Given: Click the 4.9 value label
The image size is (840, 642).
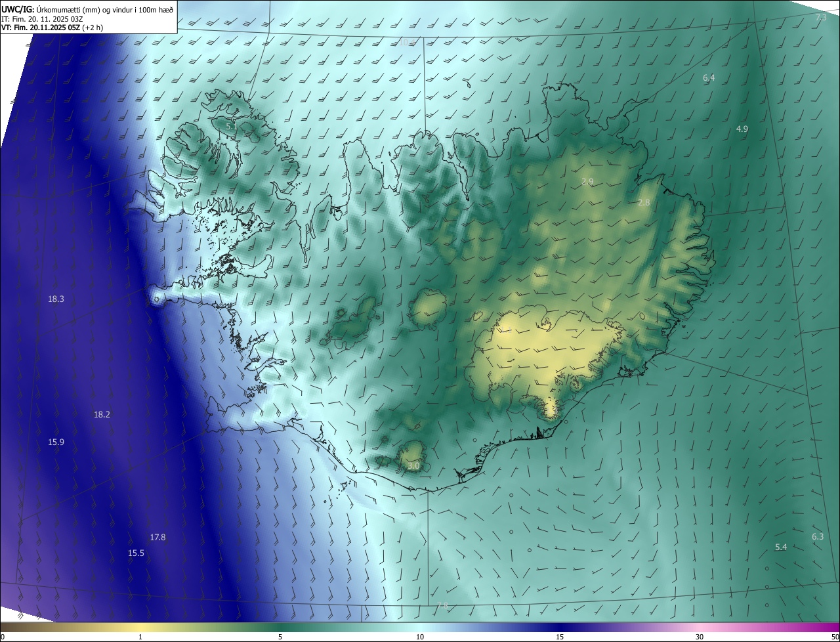Looking at the screenshot, I should 742,129.
